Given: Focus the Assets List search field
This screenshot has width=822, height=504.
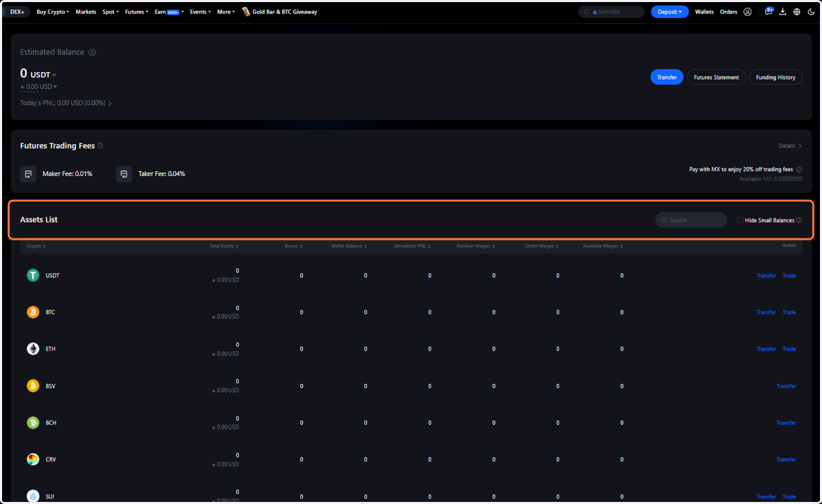Looking at the screenshot, I should pyautogui.click(x=691, y=220).
